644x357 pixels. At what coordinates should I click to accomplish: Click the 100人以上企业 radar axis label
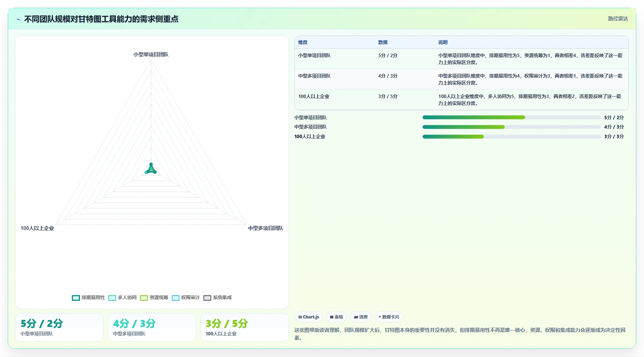[x=37, y=228]
